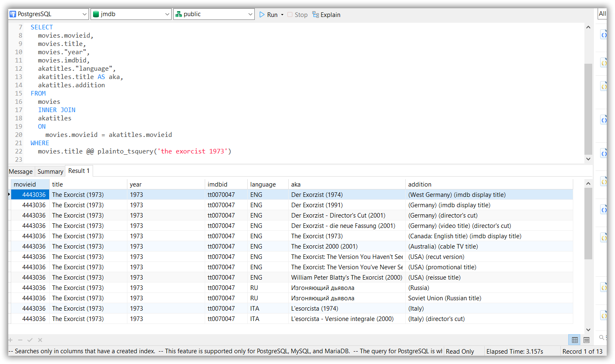Viewport: 615px width, 364px height.
Task: Switch to form view icon
Action: point(586,340)
